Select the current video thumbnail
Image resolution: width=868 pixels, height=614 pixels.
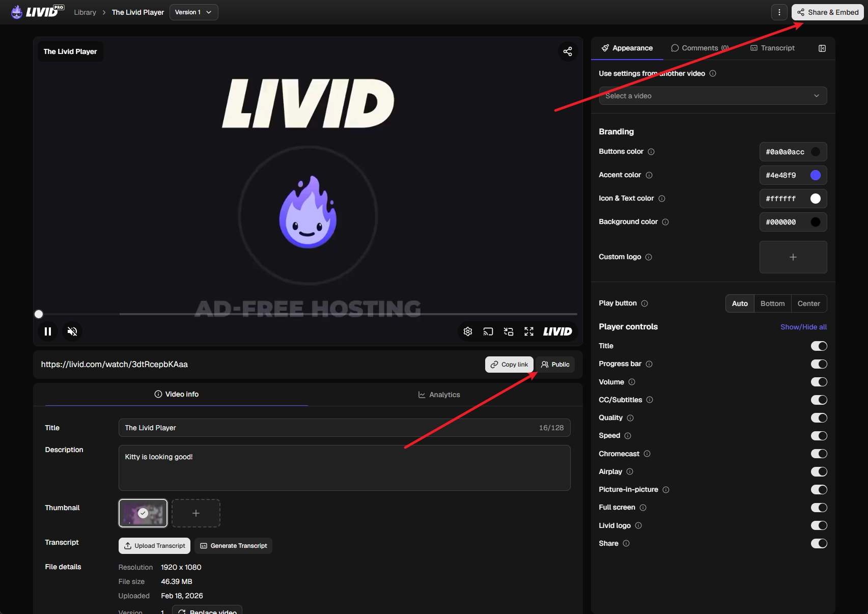pyautogui.click(x=143, y=513)
